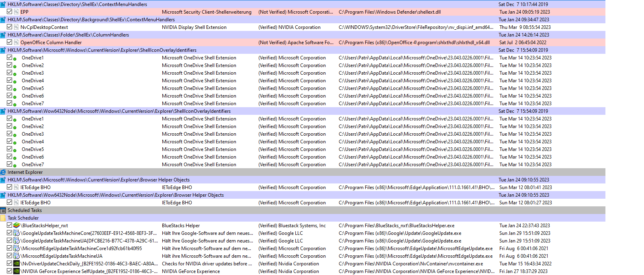Select the Task Scheduler row
Image resolution: width=644 pixels, height=275 pixels.
pos(303,218)
